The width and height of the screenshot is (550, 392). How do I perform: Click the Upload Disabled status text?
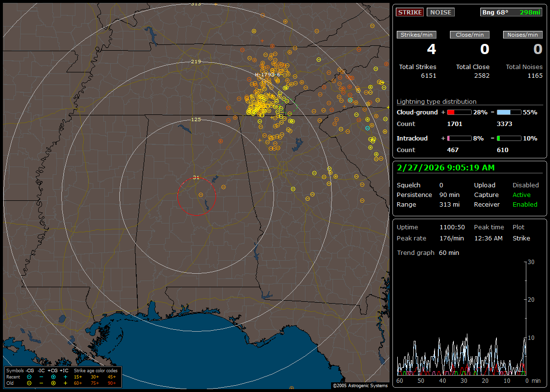525,185
